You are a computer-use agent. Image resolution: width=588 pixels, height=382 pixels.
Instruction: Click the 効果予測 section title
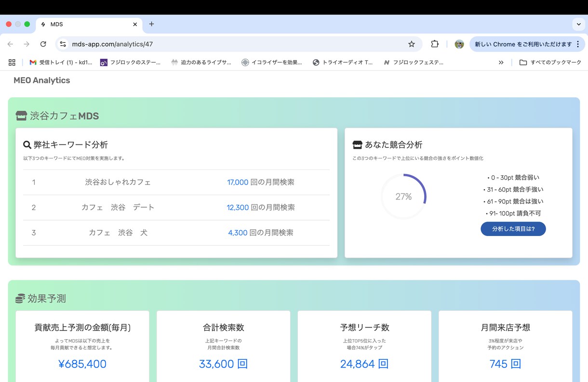click(x=47, y=299)
